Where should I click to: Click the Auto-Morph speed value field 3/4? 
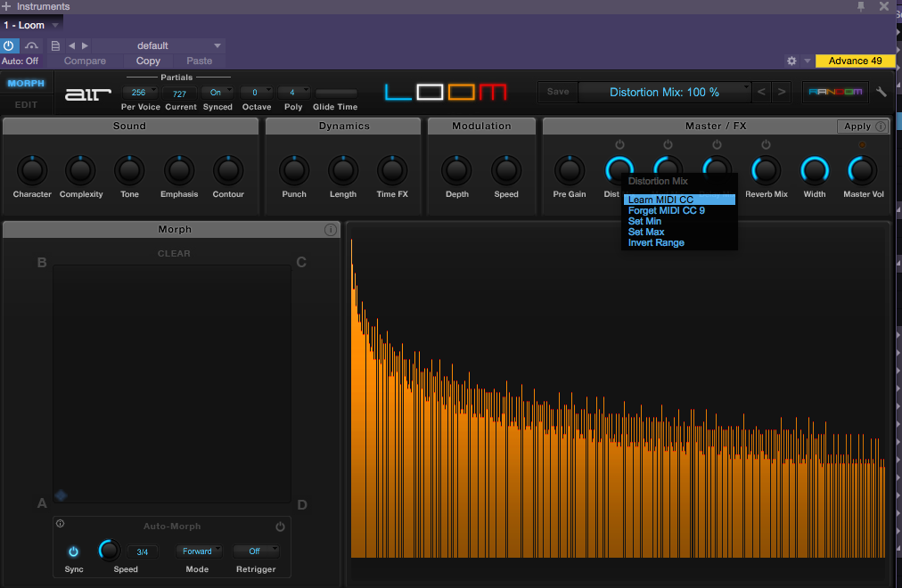click(142, 551)
